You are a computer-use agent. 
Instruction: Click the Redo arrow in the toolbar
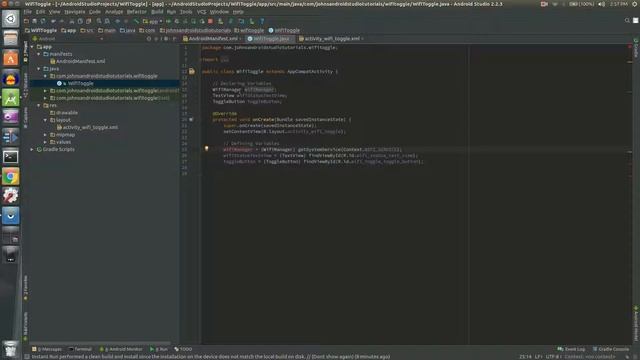[62, 21]
